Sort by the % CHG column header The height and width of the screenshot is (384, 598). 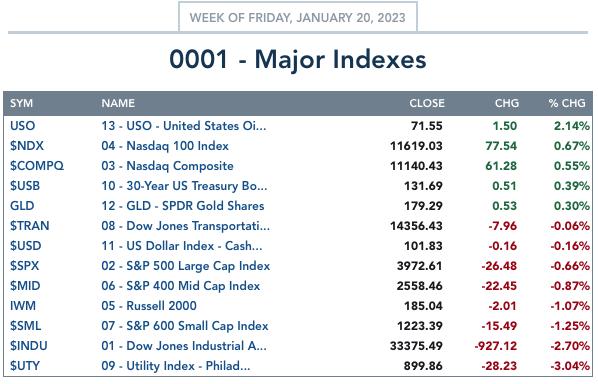(x=567, y=103)
